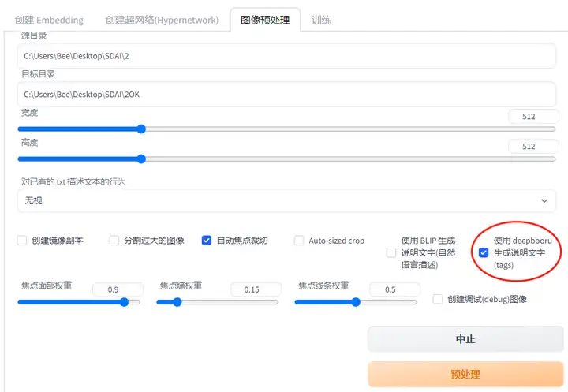Click the 宽度 value box showing 512
This screenshot has width=568, height=392.
(x=533, y=117)
